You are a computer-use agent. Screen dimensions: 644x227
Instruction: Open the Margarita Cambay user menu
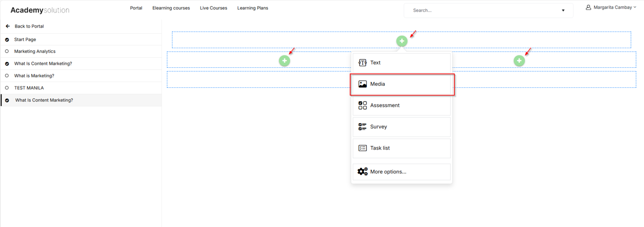(611, 8)
